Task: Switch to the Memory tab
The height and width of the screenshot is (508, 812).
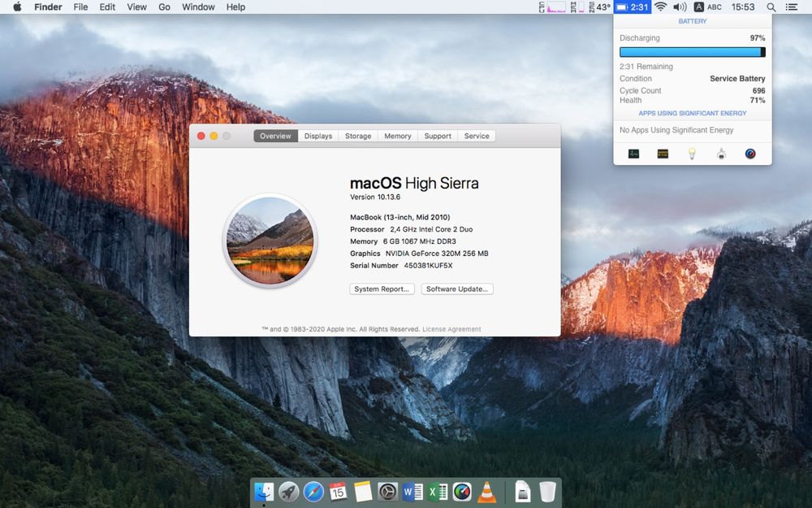Action: click(398, 136)
